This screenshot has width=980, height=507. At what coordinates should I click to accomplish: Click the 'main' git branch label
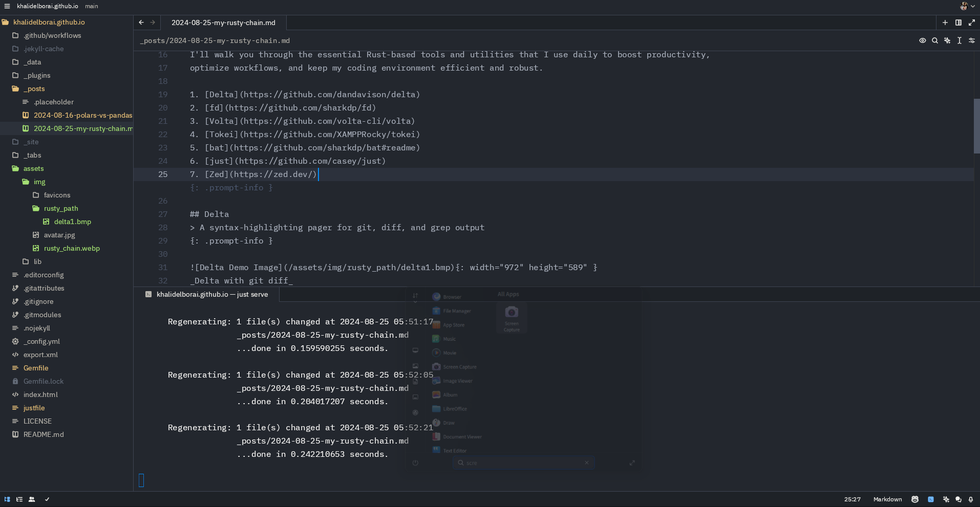(x=92, y=6)
